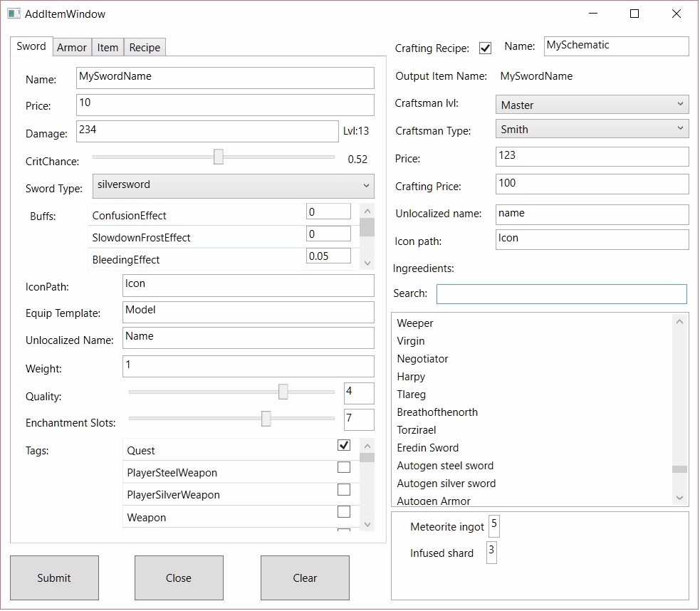The height and width of the screenshot is (611, 700).
Task: Click the Damage input field
Action: coord(207,132)
